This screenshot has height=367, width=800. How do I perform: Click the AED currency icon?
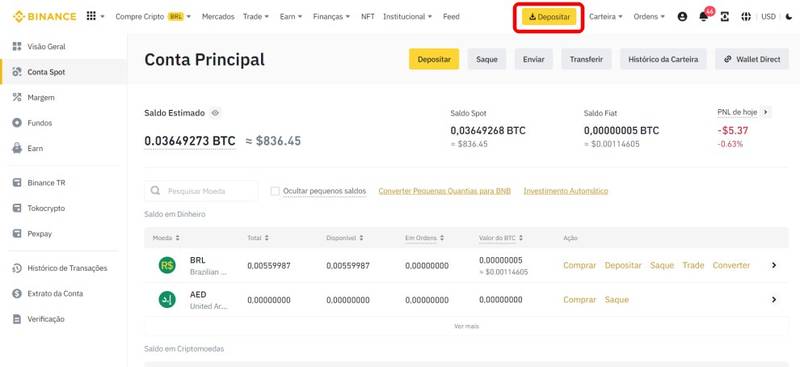[x=167, y=300]
